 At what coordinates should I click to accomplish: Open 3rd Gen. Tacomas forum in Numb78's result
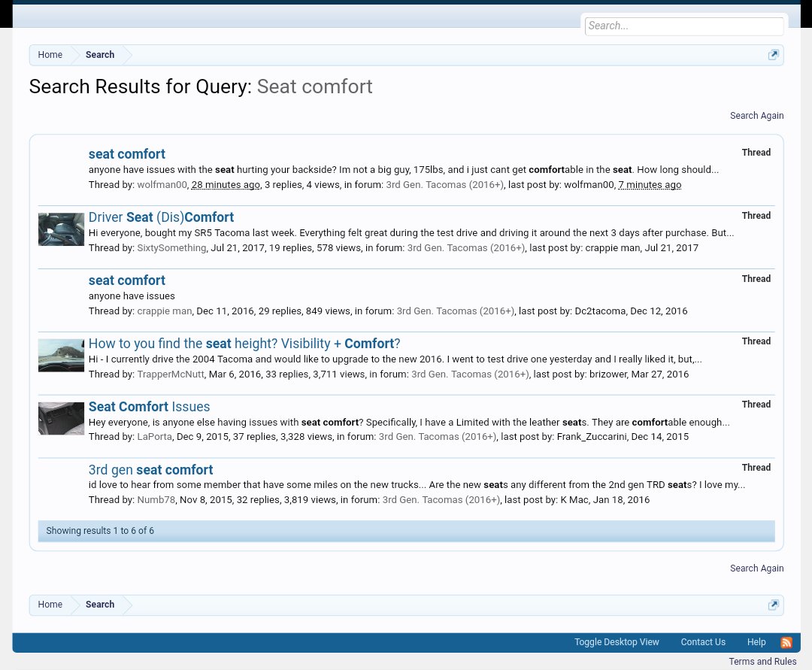[441, 499]
